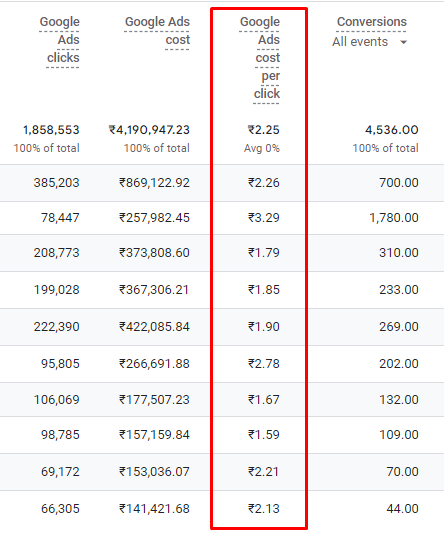Click cost per click cell ₹1.79
The image size is (444, 544).
[x=264, y=253]
